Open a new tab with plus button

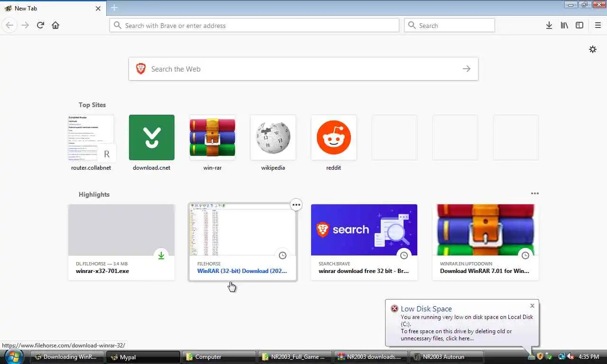(x=114, y=8)
